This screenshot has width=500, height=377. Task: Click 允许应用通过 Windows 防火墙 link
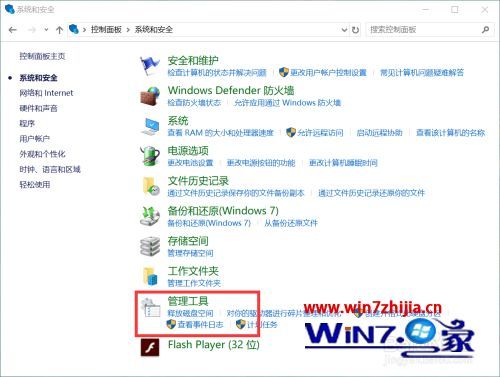(x=288, y=103)
